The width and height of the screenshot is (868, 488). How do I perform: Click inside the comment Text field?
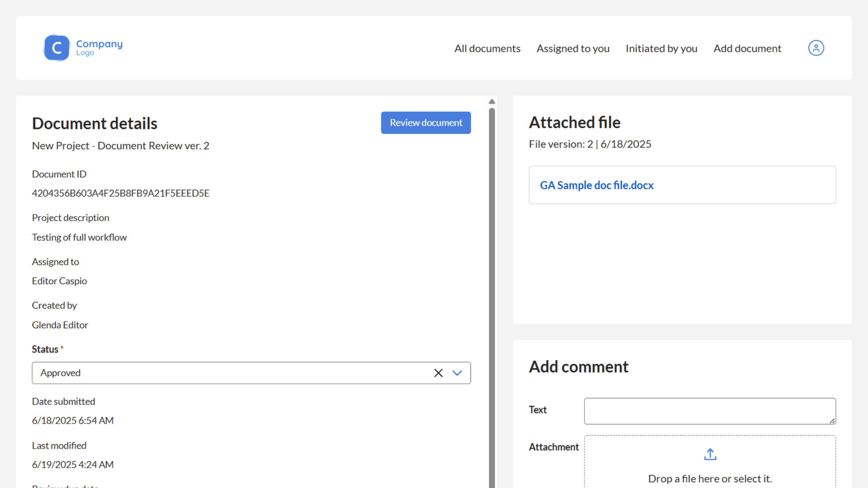[709, 411]
